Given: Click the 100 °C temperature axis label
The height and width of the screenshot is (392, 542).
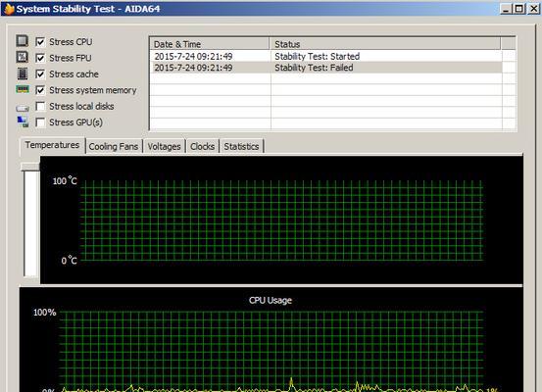Looking at the screenshot, I should 65,180.
